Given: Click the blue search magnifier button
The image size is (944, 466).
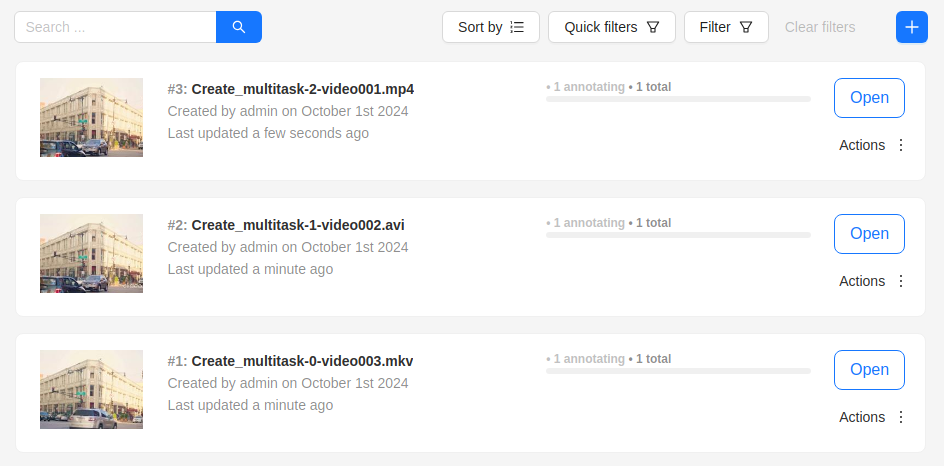Looking at the screenshot, I should pos(238,27).
